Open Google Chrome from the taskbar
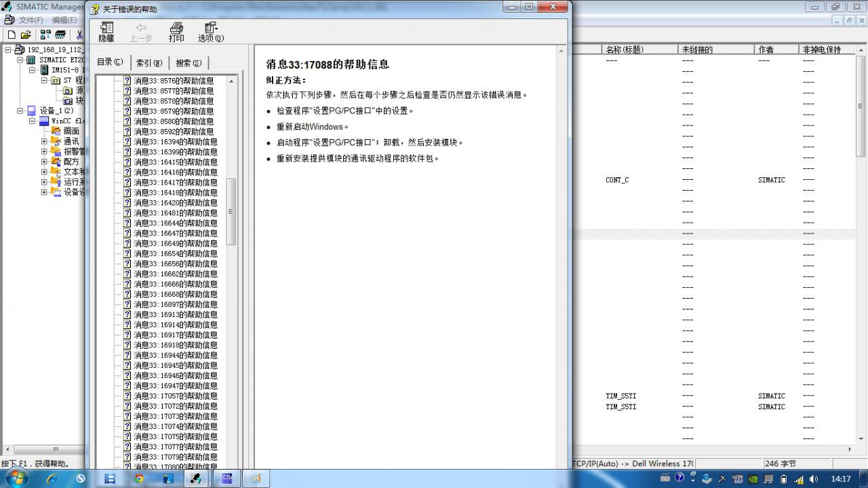Image resolution: width=868 pixels, height=488 pixels. tap(139, 478)
